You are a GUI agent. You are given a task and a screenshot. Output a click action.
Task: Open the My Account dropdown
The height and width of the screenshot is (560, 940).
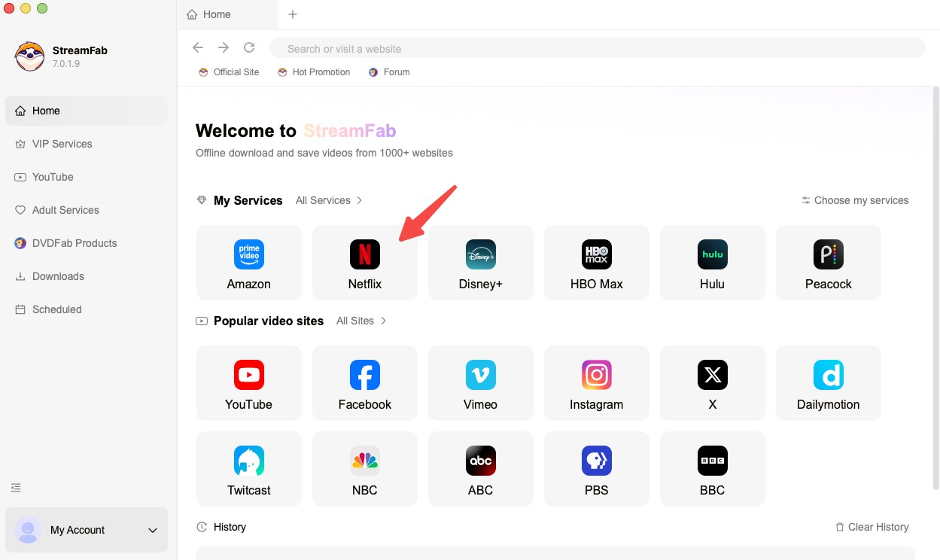point(86,530)
